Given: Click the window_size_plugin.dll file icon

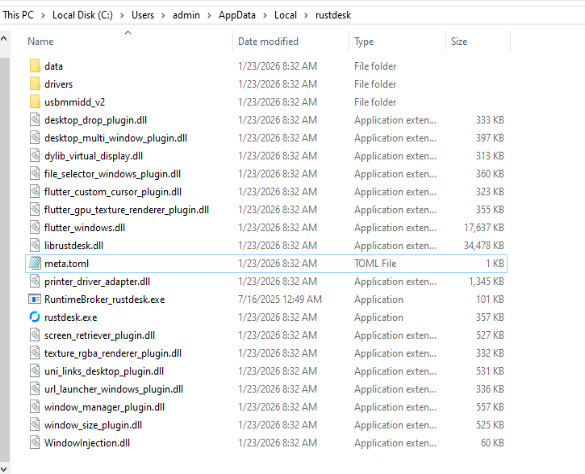Looking at the screenshot, I should coord(35,424).
